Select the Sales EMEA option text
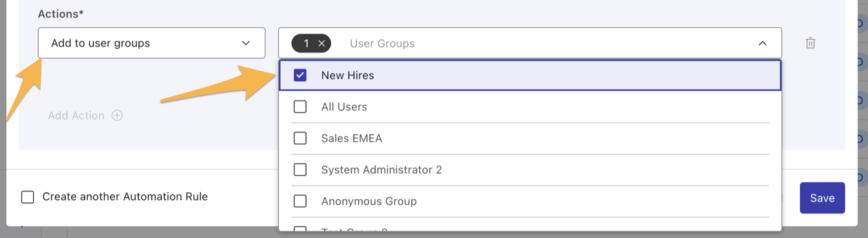 point(352,138)
